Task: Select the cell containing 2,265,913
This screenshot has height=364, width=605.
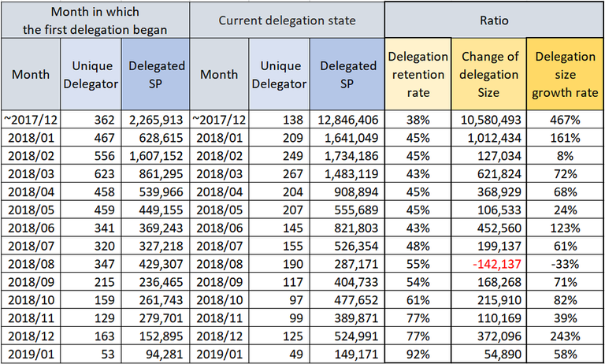Action: [x=158, y=119]
